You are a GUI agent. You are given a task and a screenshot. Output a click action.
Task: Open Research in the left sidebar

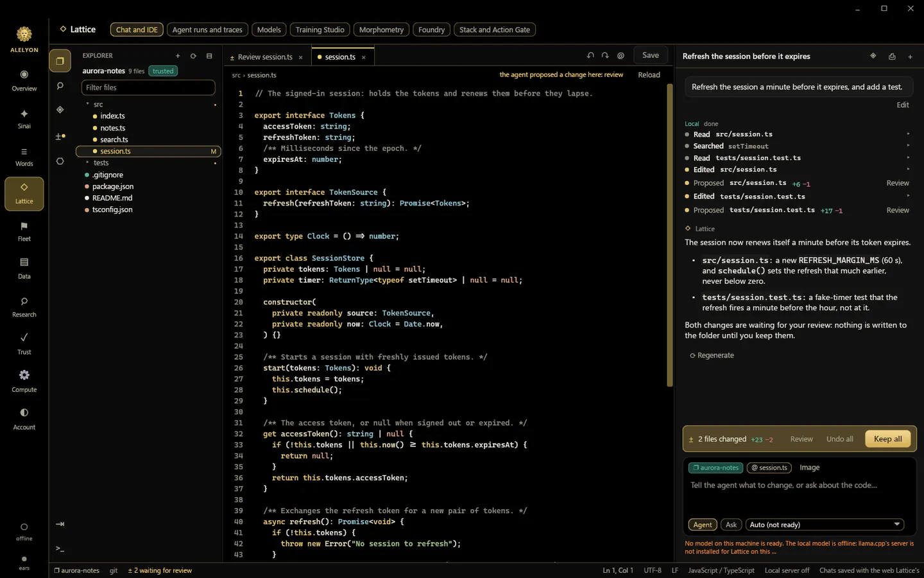(24, 307)
